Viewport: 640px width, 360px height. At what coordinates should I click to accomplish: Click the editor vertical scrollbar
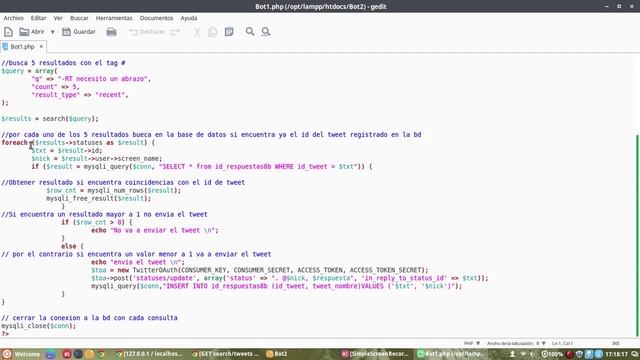coord(637,236)
